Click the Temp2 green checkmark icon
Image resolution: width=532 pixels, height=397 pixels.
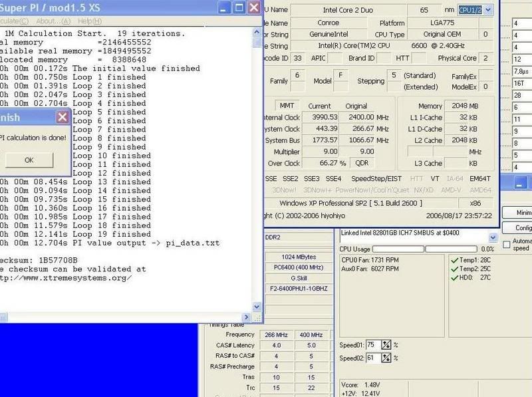click(455, 269)
